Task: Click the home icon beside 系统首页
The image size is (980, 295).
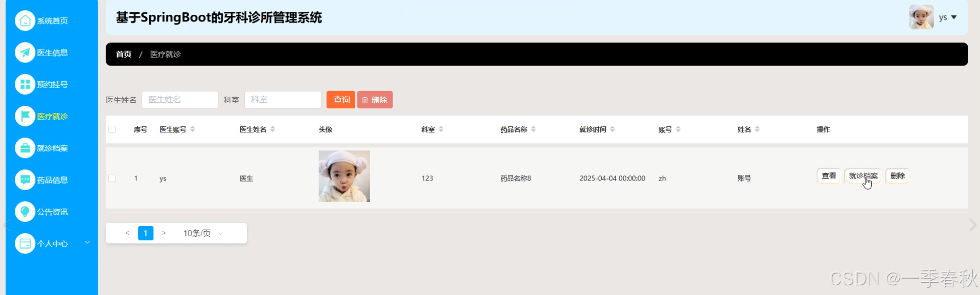Action: click(x=25, y=21)
